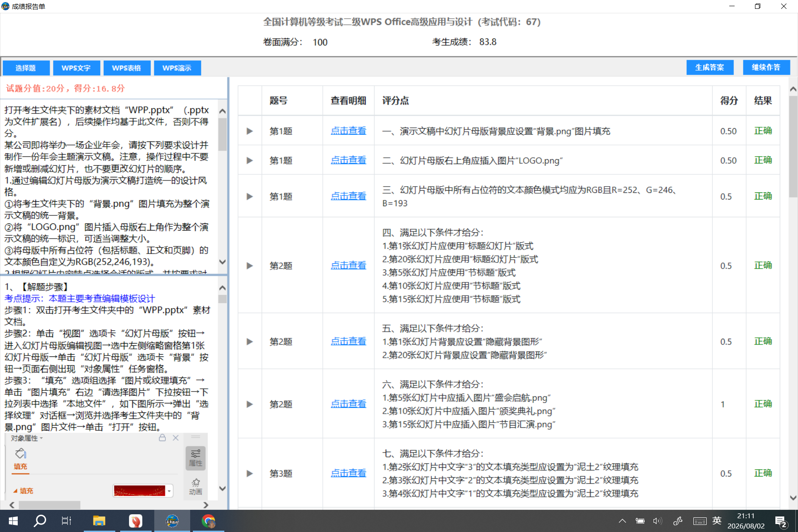Open the notification center icon

[781, 521]
